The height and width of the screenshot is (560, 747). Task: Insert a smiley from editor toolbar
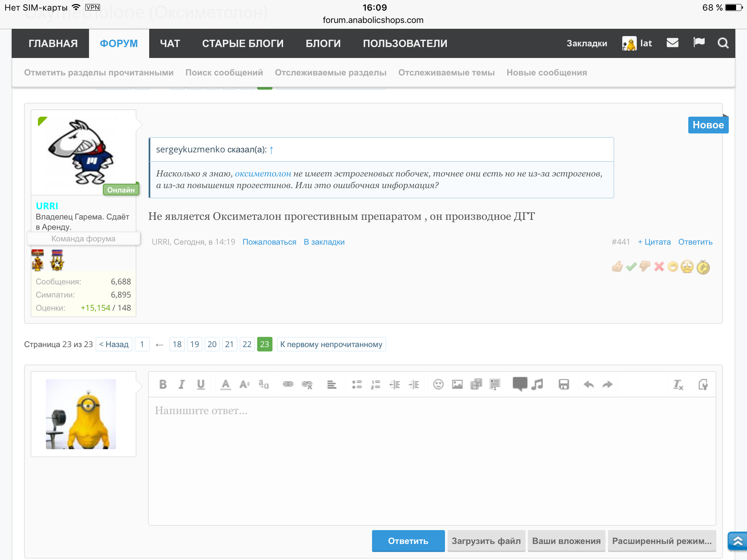coord(438,384)
